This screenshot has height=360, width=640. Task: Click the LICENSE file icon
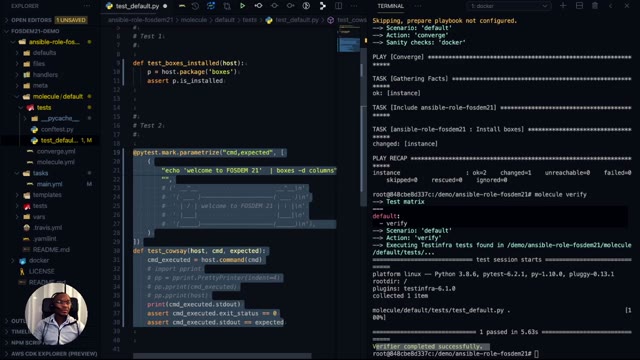(22, 271)
